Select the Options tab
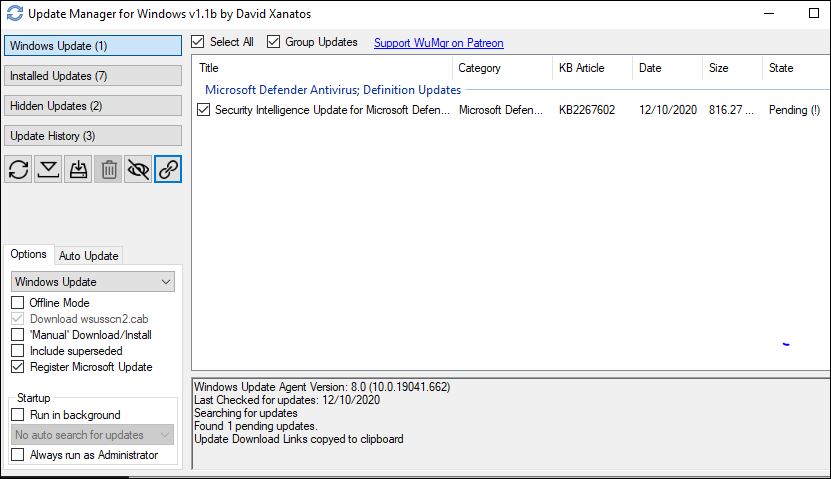This screenshot has width=831, height=479. tap(28, 255)
